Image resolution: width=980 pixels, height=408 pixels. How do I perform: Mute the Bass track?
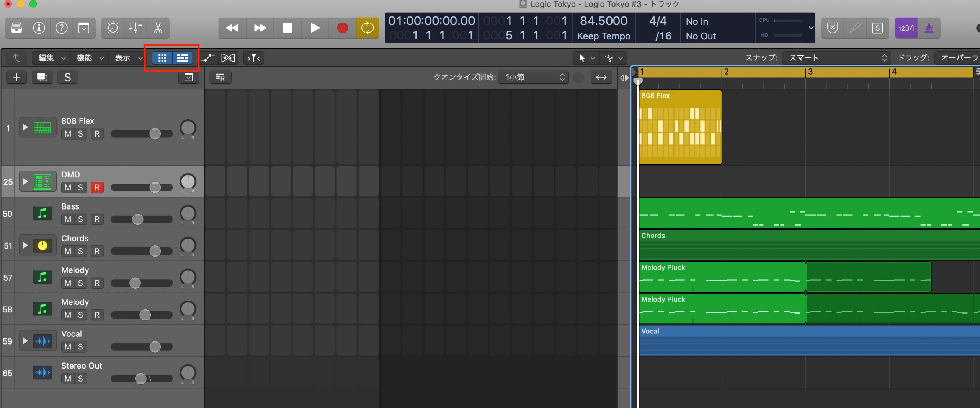click(68, 219)
